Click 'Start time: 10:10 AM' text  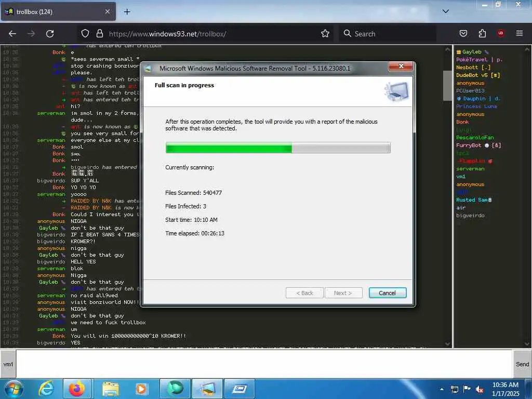[191, 220]
